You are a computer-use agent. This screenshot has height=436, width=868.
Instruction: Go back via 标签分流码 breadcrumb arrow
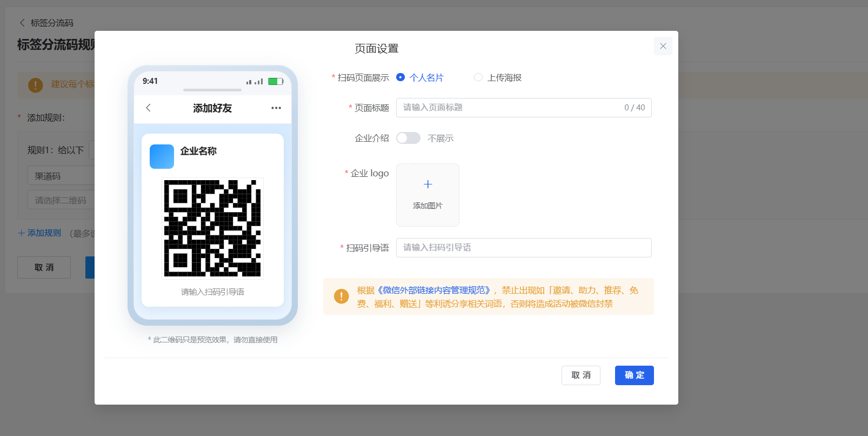click(22, 23)
